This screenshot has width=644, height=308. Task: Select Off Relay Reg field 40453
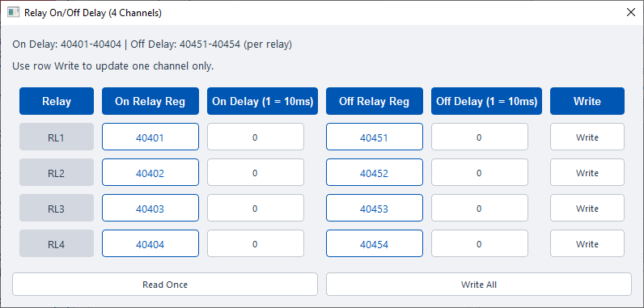(375, 208)
